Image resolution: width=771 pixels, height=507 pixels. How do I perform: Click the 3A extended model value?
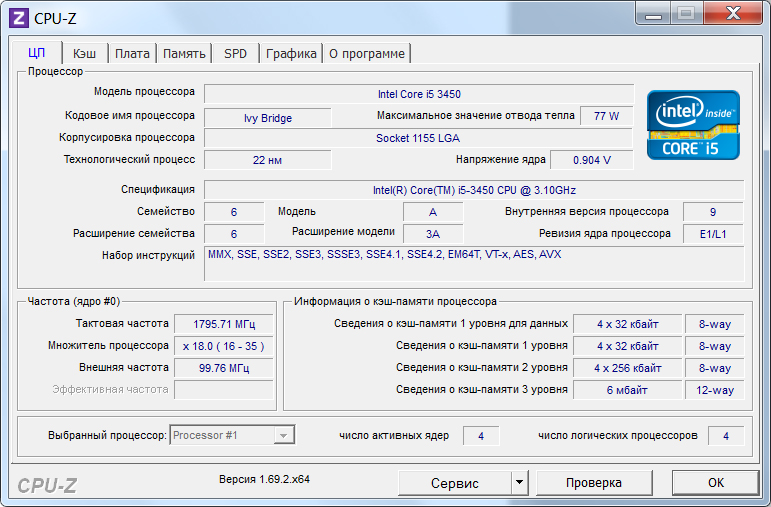click(x=433, y=234)
